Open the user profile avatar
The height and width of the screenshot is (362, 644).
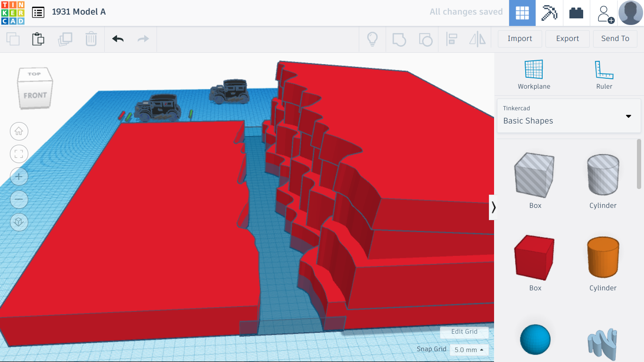point(630,13)
